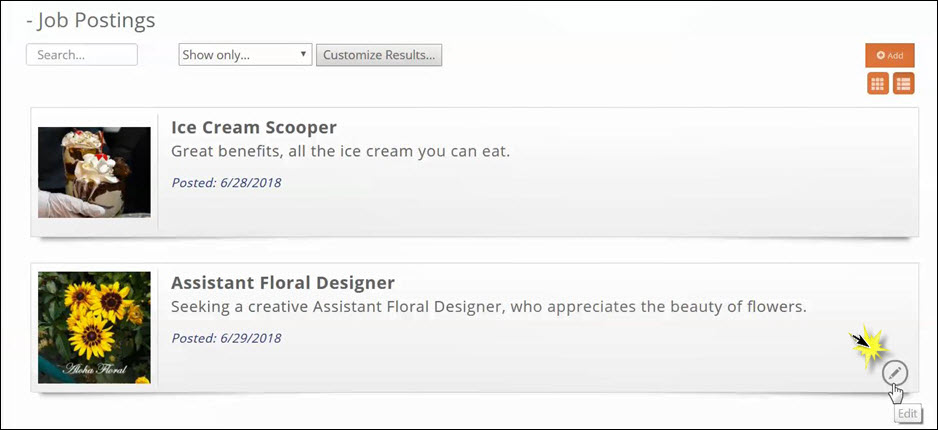Open the Assistant Floral Designer posting title
Viewport: 938px width, 430px height.
[283, 283]
